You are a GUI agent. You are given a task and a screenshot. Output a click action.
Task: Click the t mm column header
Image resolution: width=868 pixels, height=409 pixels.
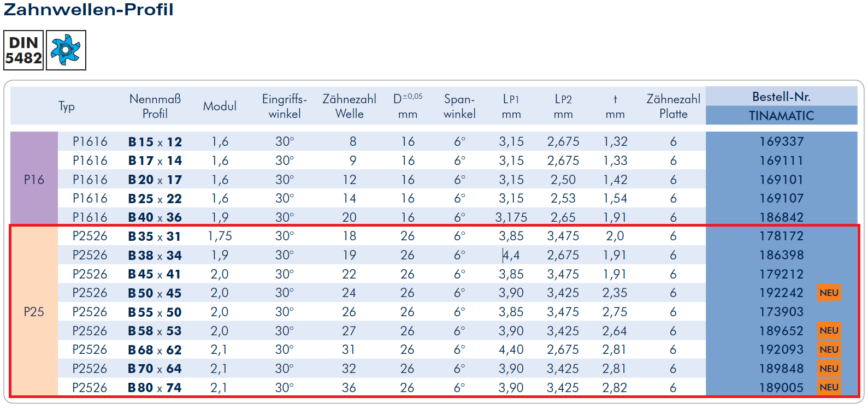tap(615, 106)
